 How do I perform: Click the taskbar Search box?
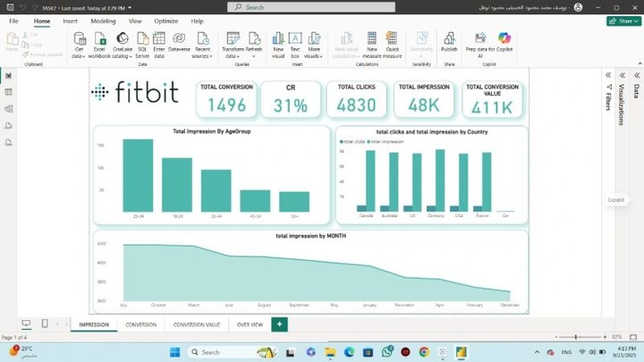pos(232,352)
